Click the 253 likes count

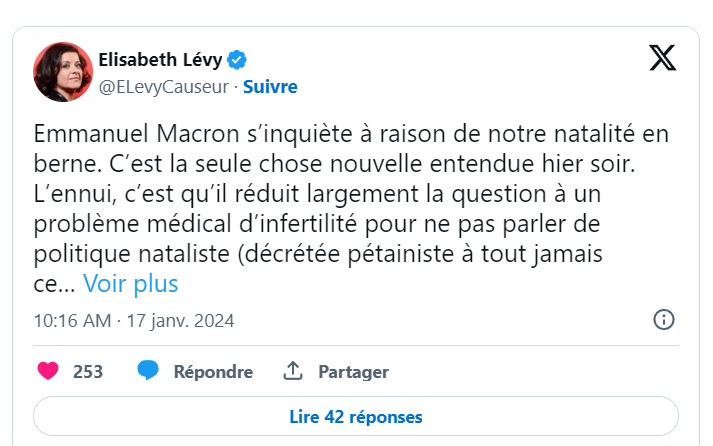(x=88, y=371)
